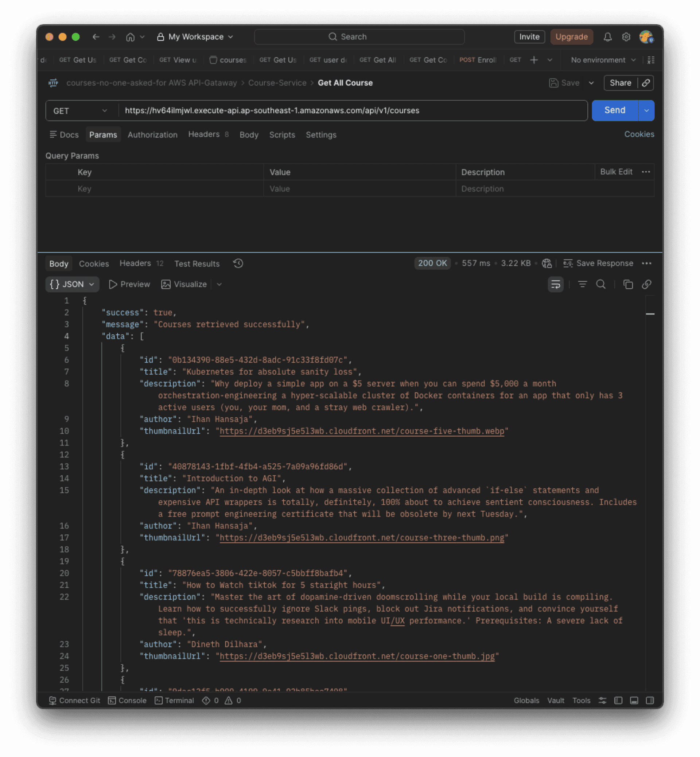Click the Save request icon
The height and width of the screenshot is (757, 700).
point(553,83)
